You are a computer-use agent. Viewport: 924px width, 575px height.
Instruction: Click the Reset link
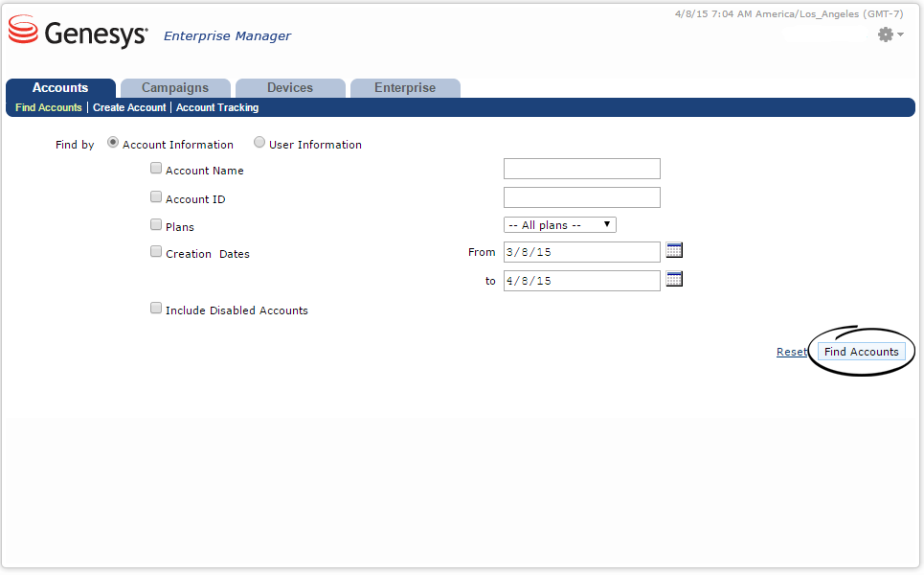tap(791, 352)
